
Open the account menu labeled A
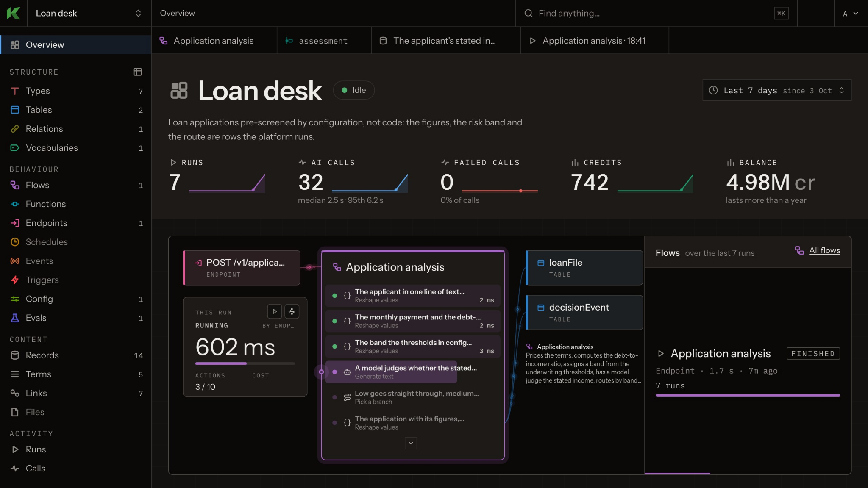point(851,14)
